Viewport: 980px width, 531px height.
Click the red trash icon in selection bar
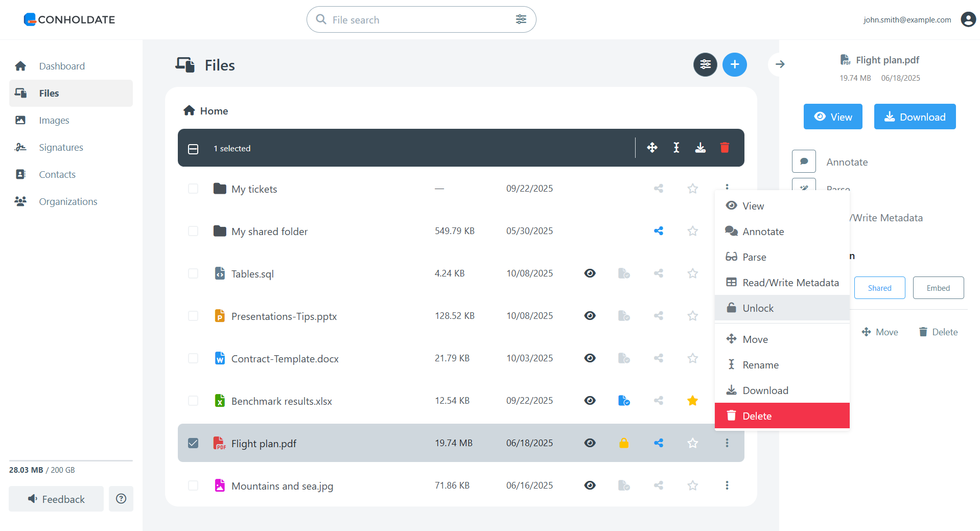click(x=724, y=148)
